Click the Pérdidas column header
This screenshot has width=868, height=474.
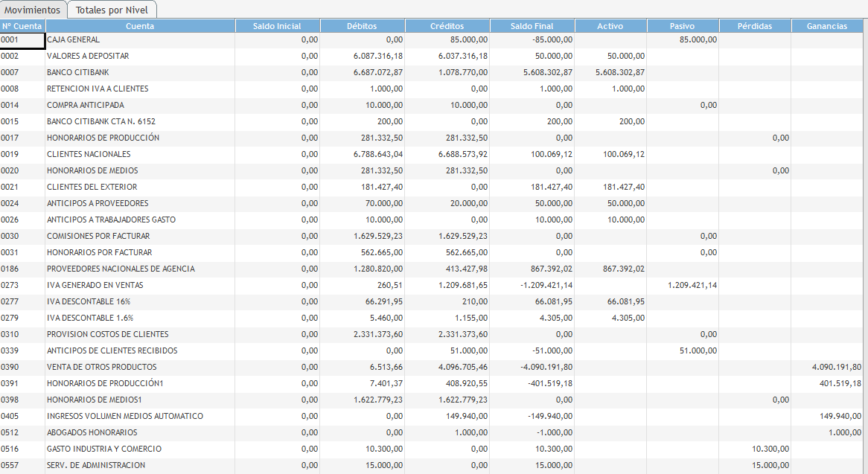click(754, 26)
